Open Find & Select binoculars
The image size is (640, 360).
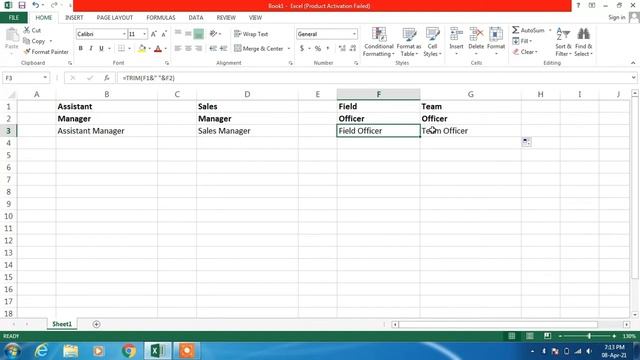pos(583,42)
